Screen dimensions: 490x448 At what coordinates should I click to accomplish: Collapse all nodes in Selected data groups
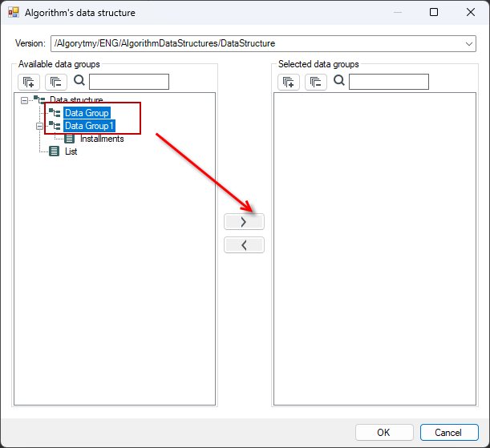pos(316,82)
